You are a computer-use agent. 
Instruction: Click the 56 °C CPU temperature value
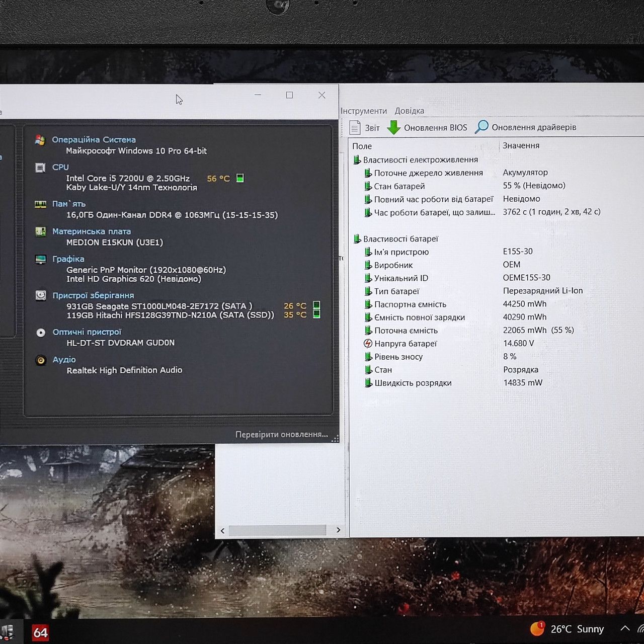[218, 179]
